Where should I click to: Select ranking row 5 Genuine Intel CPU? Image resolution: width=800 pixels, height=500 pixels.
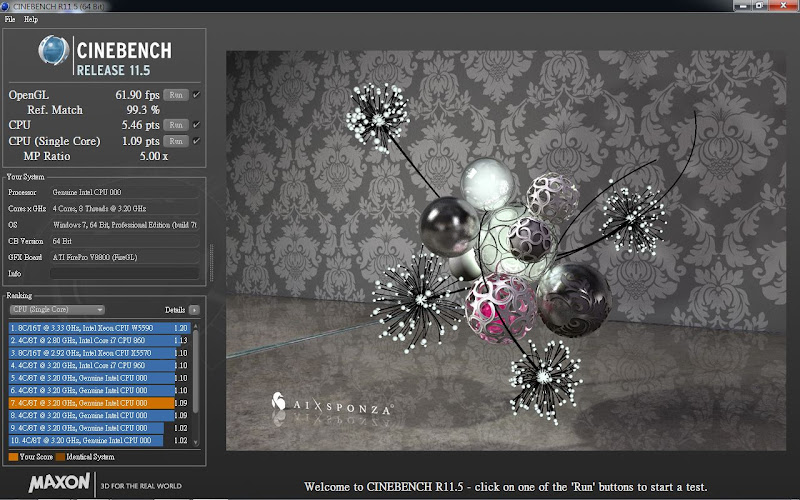(99, 378)
